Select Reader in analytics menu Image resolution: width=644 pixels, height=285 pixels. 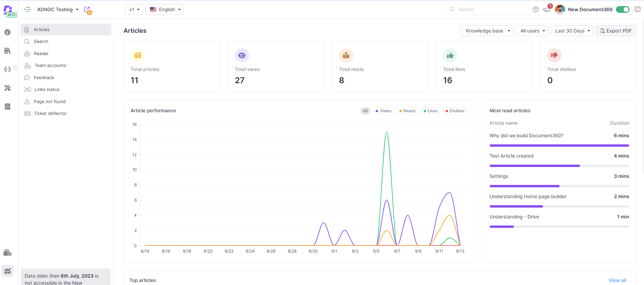tap(66, 53)
